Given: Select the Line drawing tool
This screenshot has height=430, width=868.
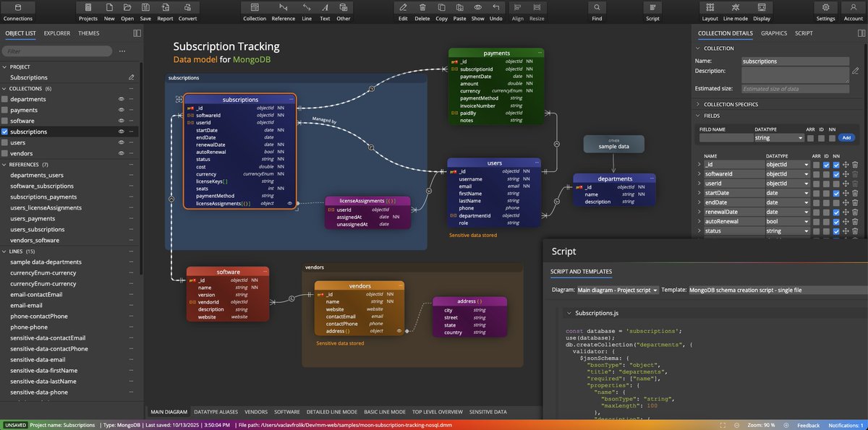Looking at the screenshot, I should coord(307,12).
